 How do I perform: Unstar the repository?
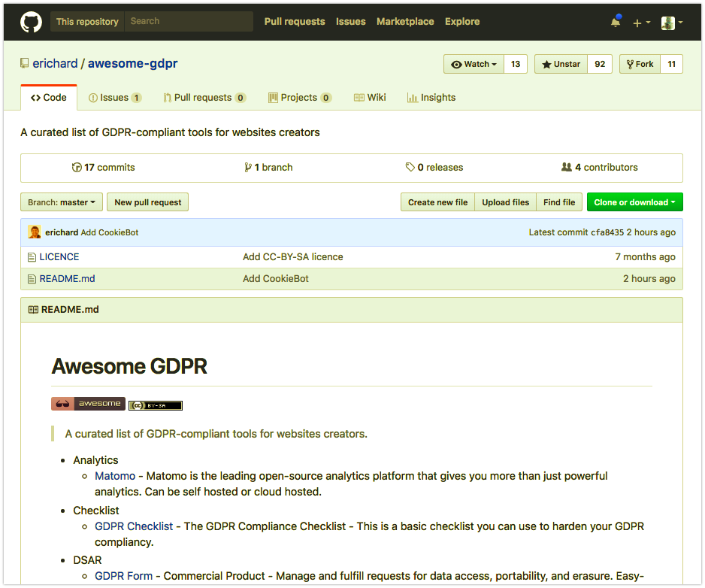click(x=561, y=64)
